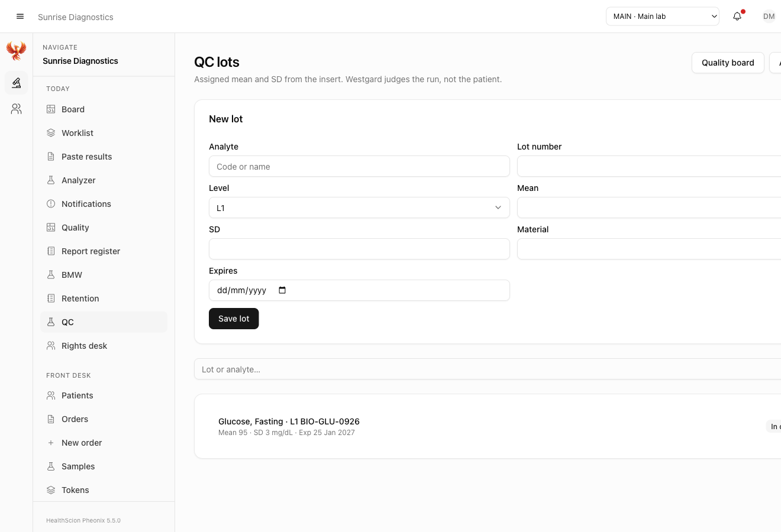Go to Quality in the sidebar

tap(104, 228)
